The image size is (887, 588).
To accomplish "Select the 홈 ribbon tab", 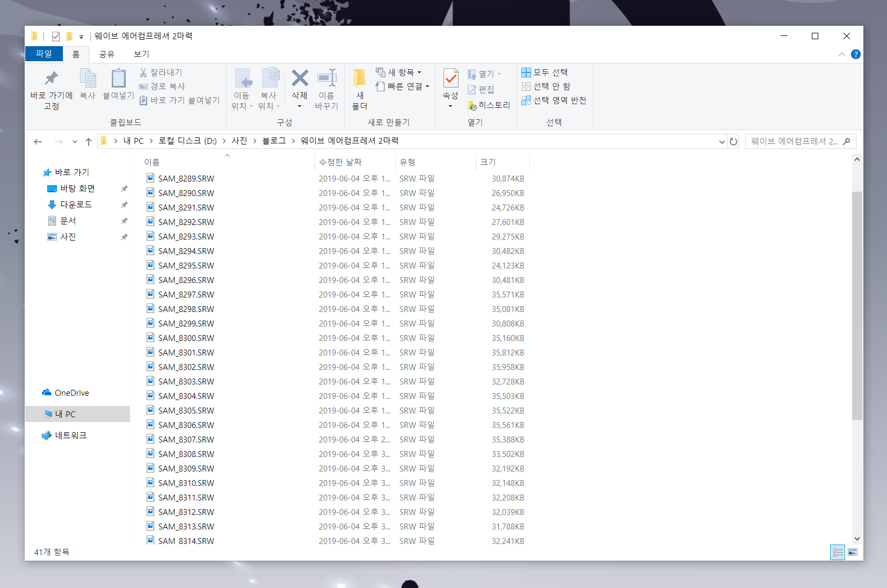I will [76, 54].
